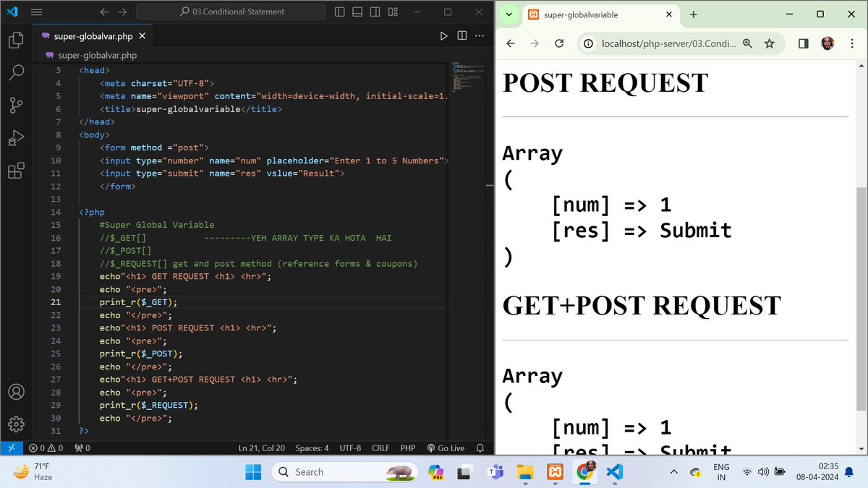Customize layout icon in title bar
868x488 pixels.
(393, 12)
